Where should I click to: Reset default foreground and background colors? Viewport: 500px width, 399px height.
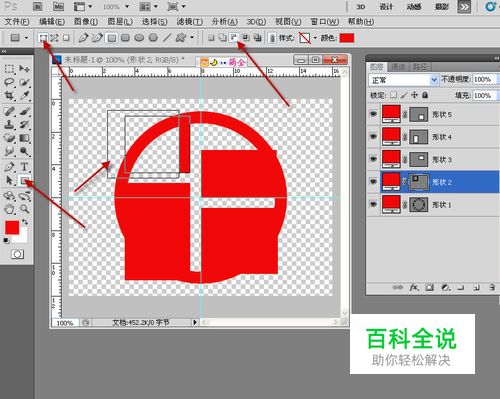tap(6, 240)
